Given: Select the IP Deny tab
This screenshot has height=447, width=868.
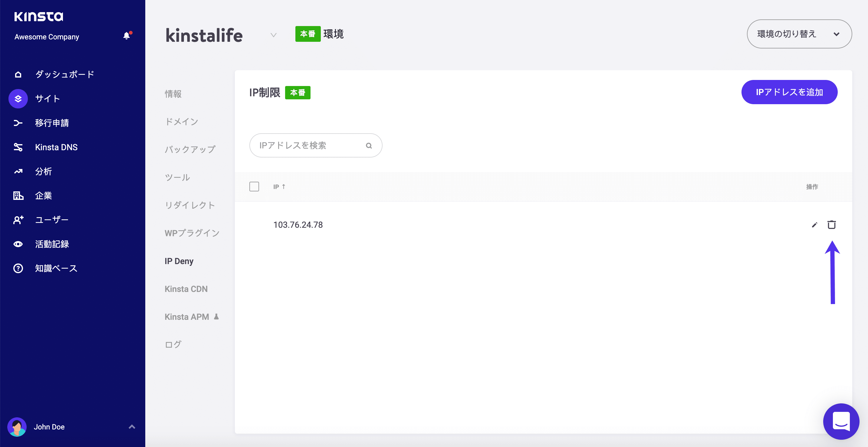Looking at the screenshot, I should [x=179, y=261].
